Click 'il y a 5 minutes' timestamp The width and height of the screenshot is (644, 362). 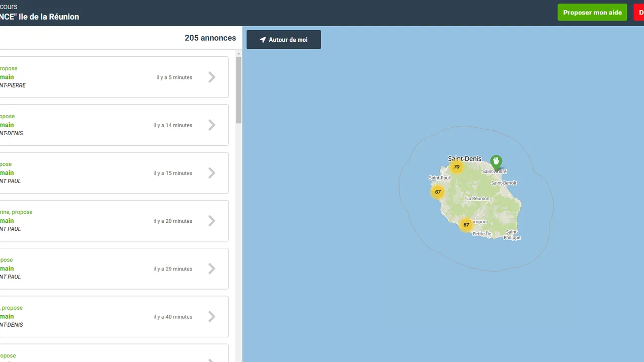tap(174, 77)
